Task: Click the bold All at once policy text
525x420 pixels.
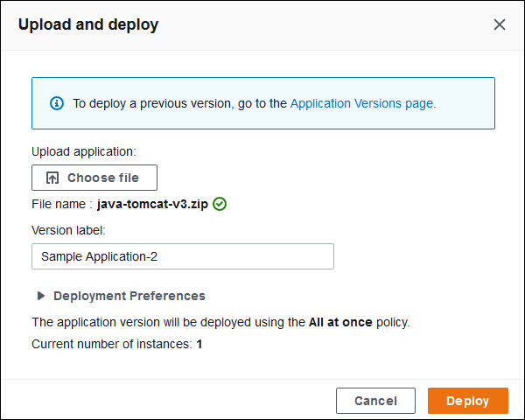Action: (x=340, y=322)
